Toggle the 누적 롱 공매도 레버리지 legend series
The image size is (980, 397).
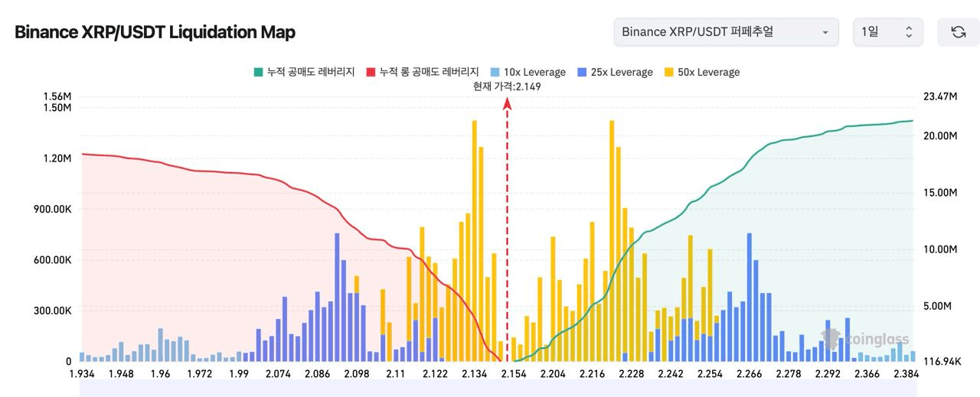pyautogui.click(x=423, y=72)
